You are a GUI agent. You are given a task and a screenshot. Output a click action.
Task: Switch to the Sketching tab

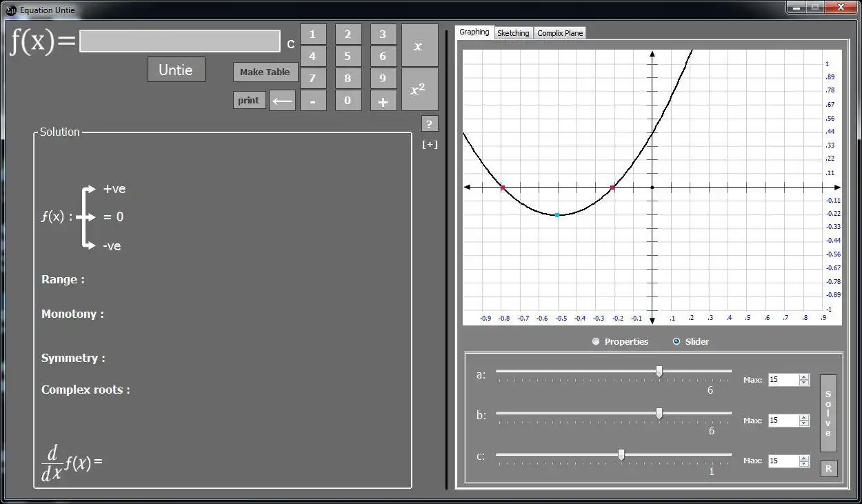pos(513,33)
